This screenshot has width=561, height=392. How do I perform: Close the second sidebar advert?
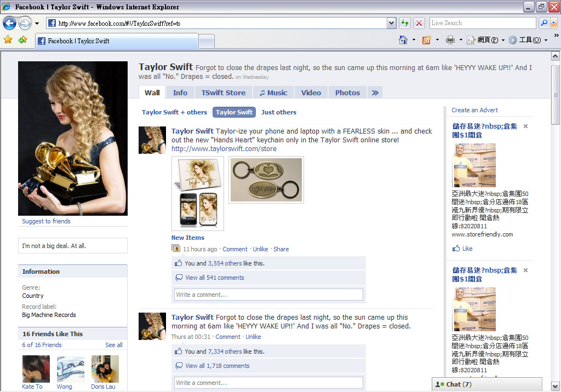(525, 270)
